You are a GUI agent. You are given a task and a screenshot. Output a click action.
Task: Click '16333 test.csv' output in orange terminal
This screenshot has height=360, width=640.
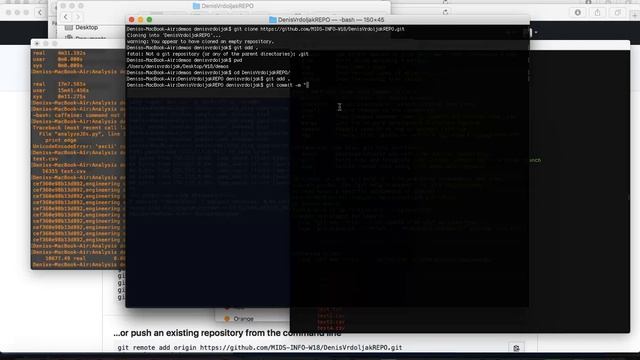pos(63,171)
